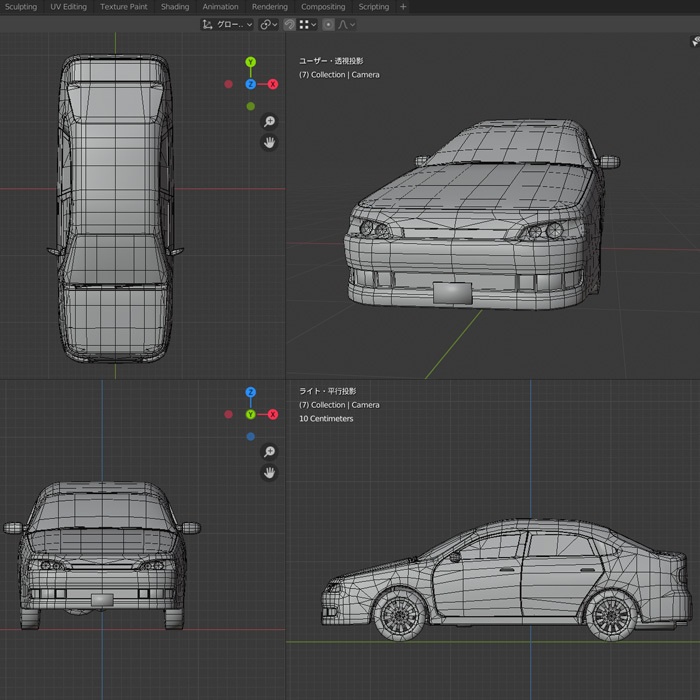Click the zoom magnifier in top viewport
The width and height of the screenshot is (700, 700).
pyautogui.click(x=269, y=121)
